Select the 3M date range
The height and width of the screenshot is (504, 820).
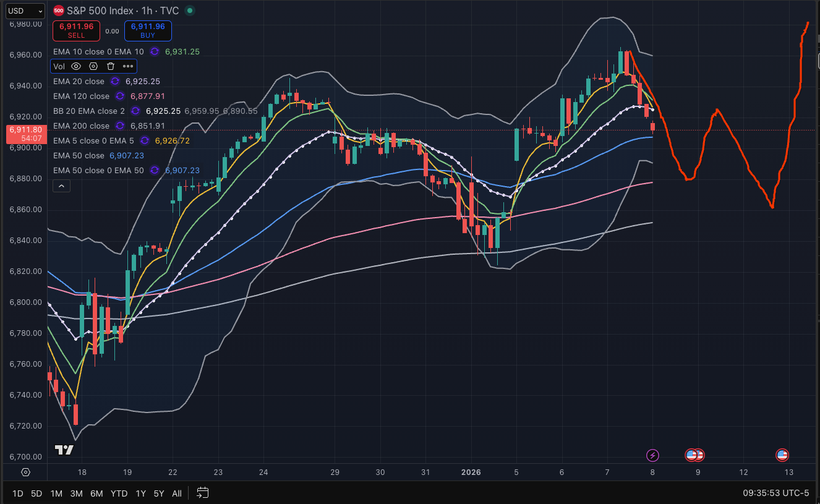76,493
